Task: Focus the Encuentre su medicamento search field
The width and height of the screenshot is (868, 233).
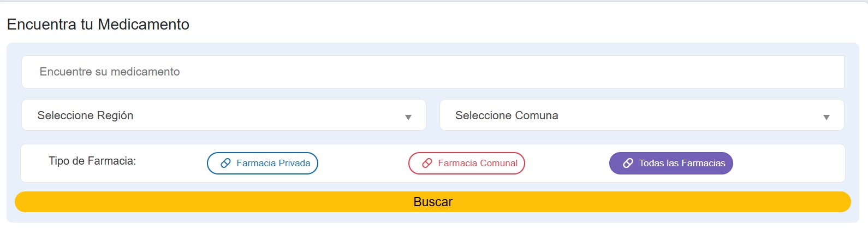Action: [432, 72]
